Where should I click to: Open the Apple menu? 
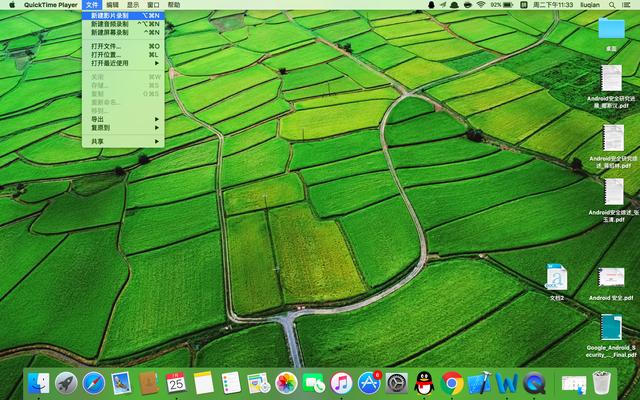point(12,5)
